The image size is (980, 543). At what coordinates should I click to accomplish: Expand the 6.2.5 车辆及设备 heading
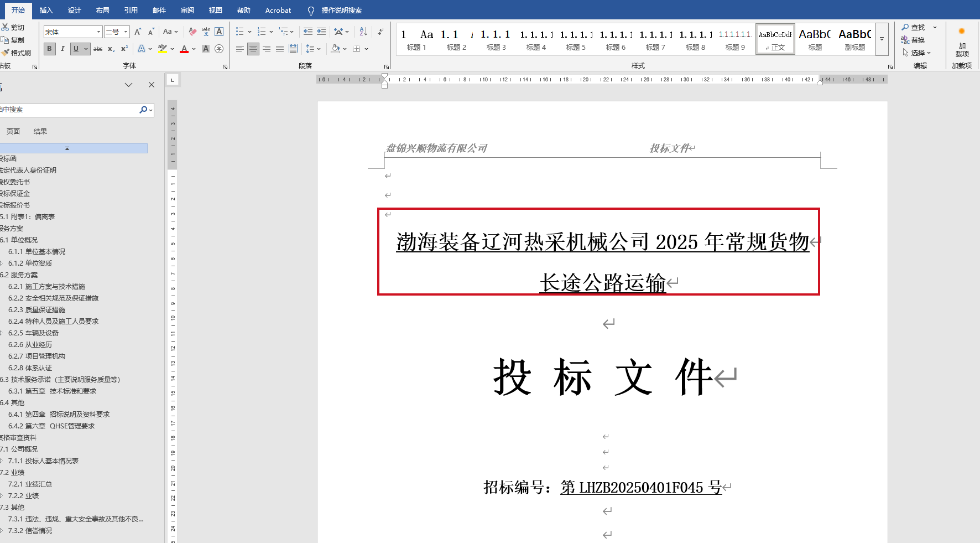click(x=2, y=333)
